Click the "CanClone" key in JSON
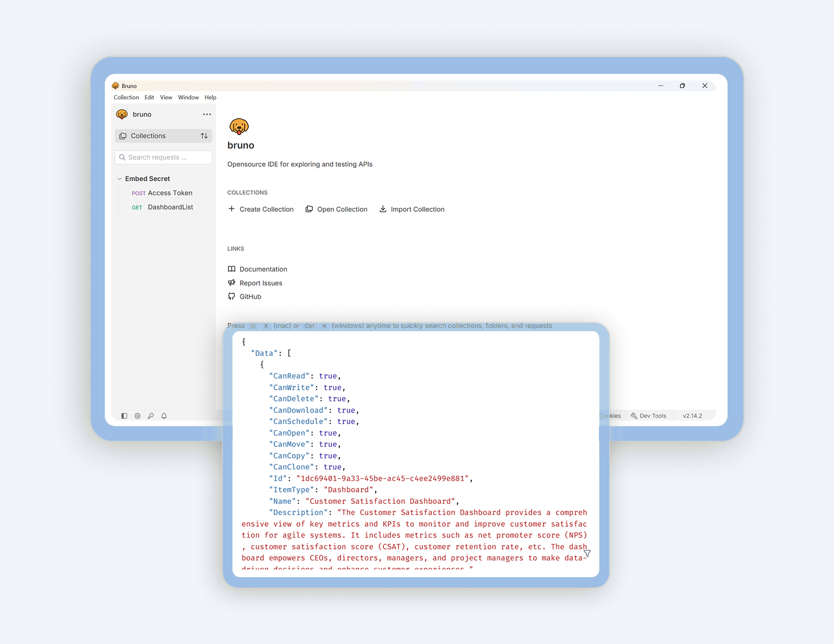Image resolution: width=834 pixels, height=644 pixels. [292, 467]
